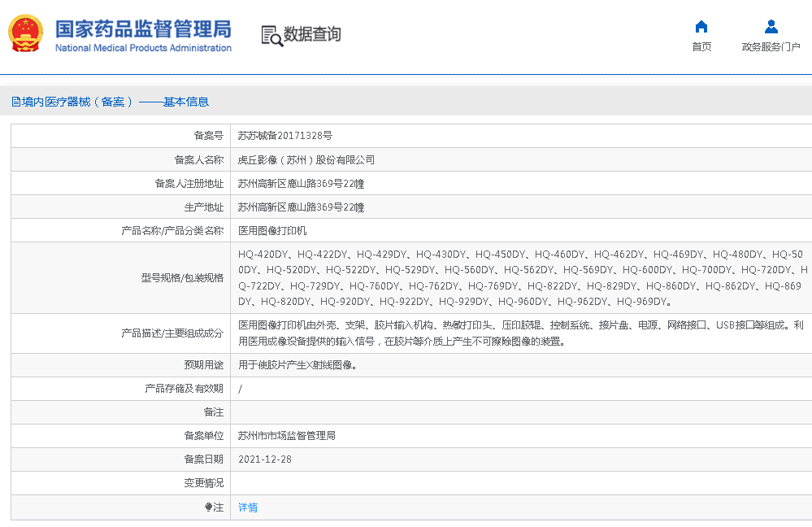Viewport: 812px width, 527px height.
Task: Click the product name 医用图像打印机
Action: pos(272,231)
